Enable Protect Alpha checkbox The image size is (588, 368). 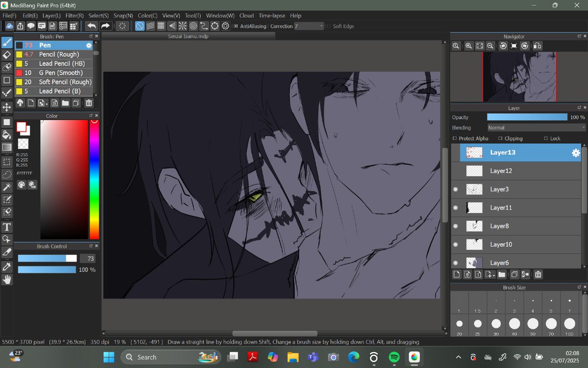coord(454,138)
